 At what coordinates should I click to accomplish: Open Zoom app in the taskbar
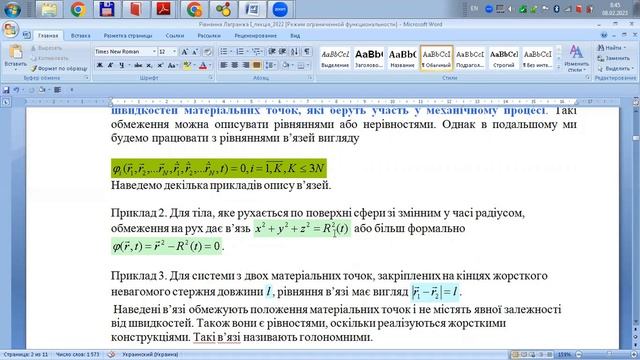(x=280, y=9)
